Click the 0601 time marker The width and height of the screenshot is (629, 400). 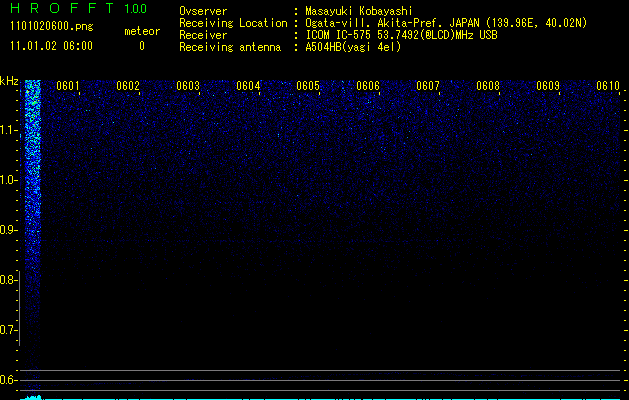(67, 86)
